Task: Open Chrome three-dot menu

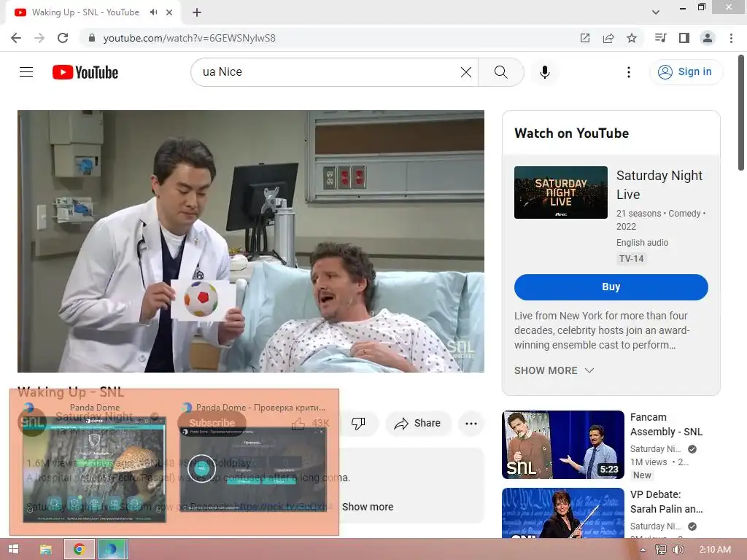Action: pyautogui.click(x=731, y=38)
